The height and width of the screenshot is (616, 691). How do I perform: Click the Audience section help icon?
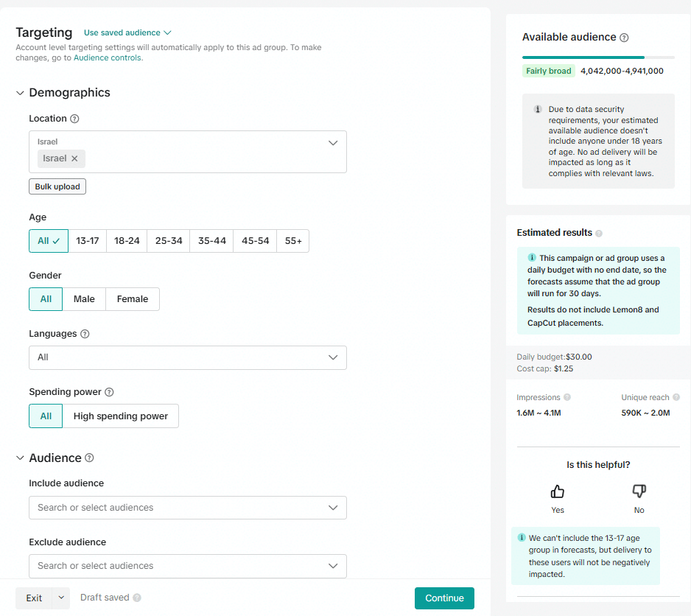[89, 458]
